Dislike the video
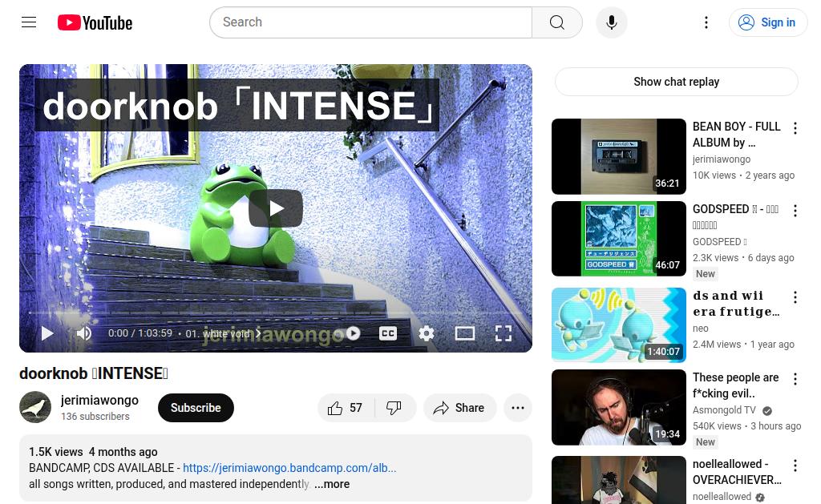821x504 pixels. point(394,408)
